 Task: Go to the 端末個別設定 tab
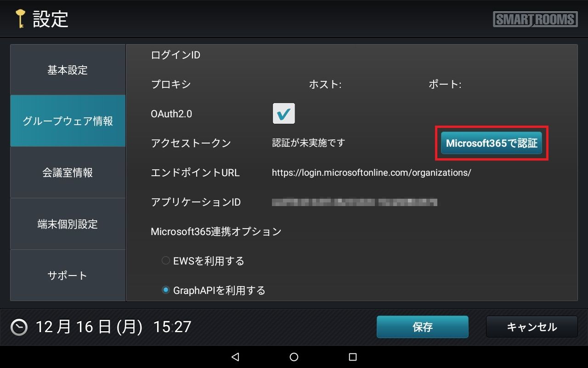[x=68, y=224]
